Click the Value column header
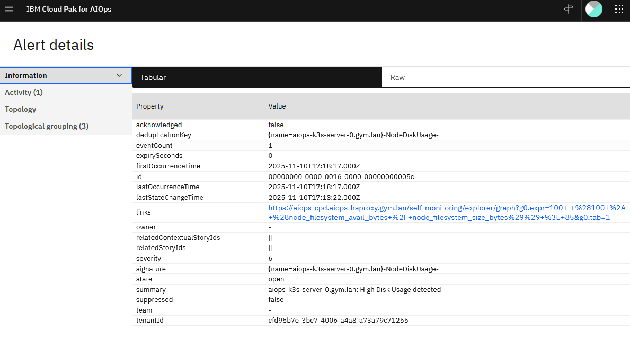This screenshot has height=364, width=630. point(277,106)
